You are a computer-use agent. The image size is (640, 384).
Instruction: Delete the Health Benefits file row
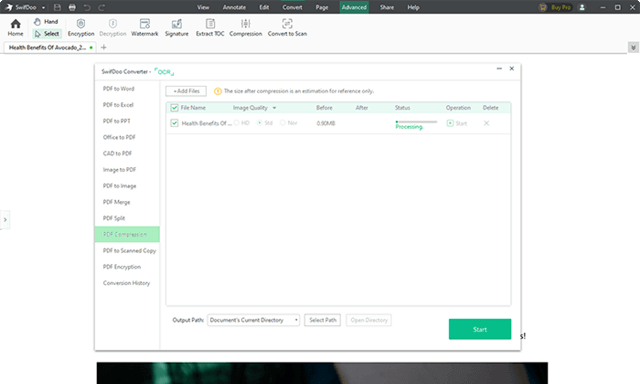pos(486,123)
